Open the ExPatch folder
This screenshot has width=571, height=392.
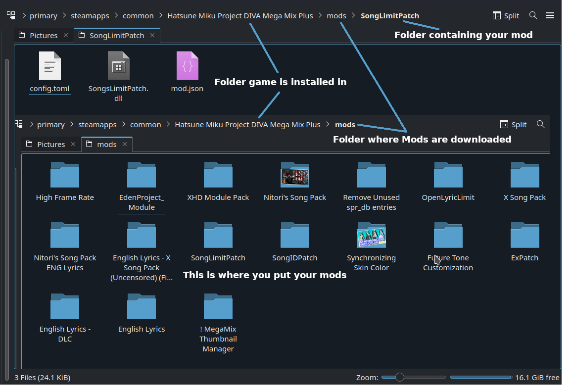click(525, 235)
